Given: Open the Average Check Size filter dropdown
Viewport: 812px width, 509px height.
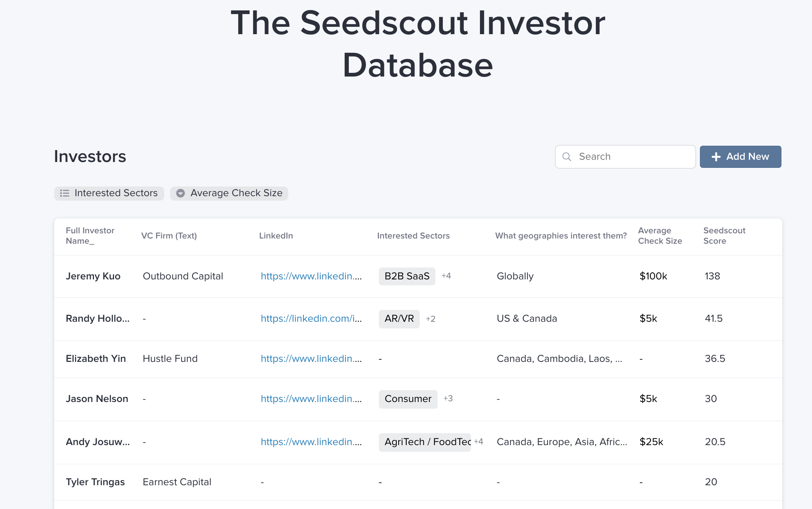Looking at the screenshot, I should point(229,193).
